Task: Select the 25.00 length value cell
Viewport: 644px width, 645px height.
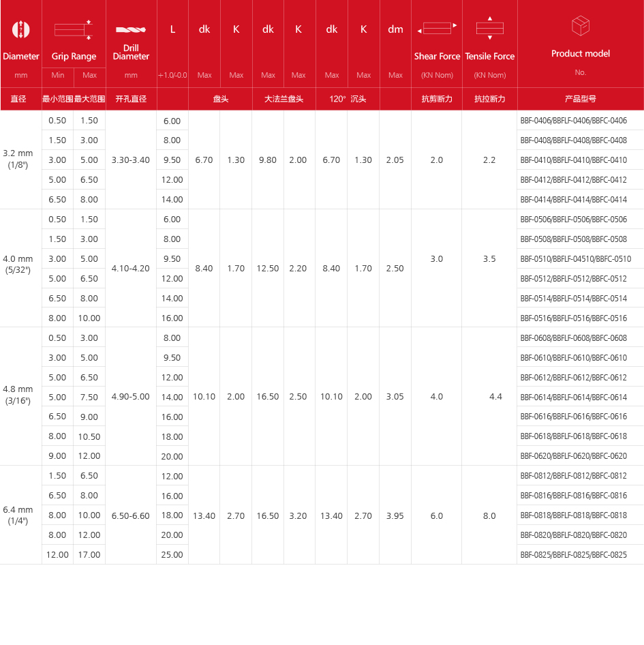Action: point(172,555)
